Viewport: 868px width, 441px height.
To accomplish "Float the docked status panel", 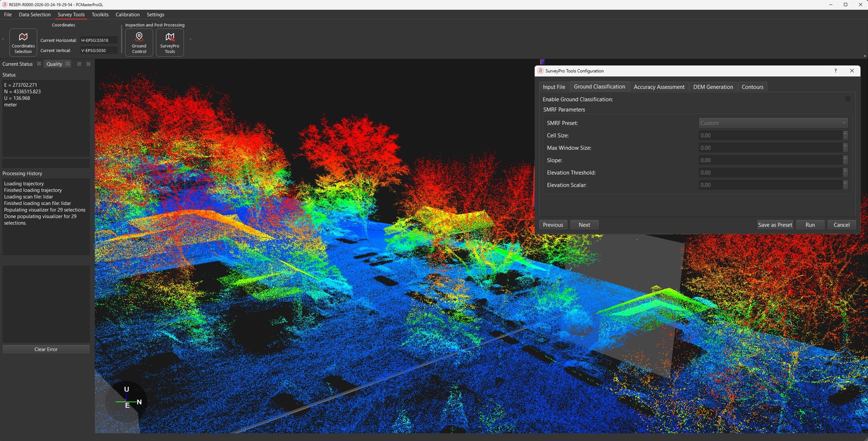I will click(x=79, y=64).
